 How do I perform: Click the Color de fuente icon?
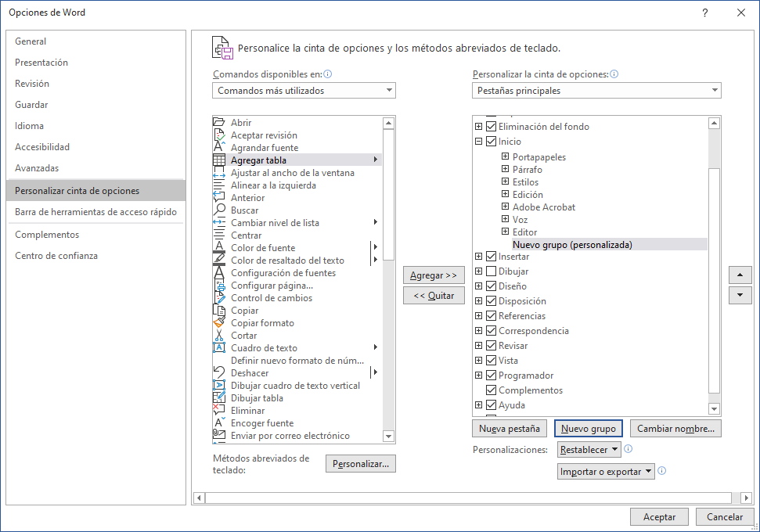tap(219, 248)
